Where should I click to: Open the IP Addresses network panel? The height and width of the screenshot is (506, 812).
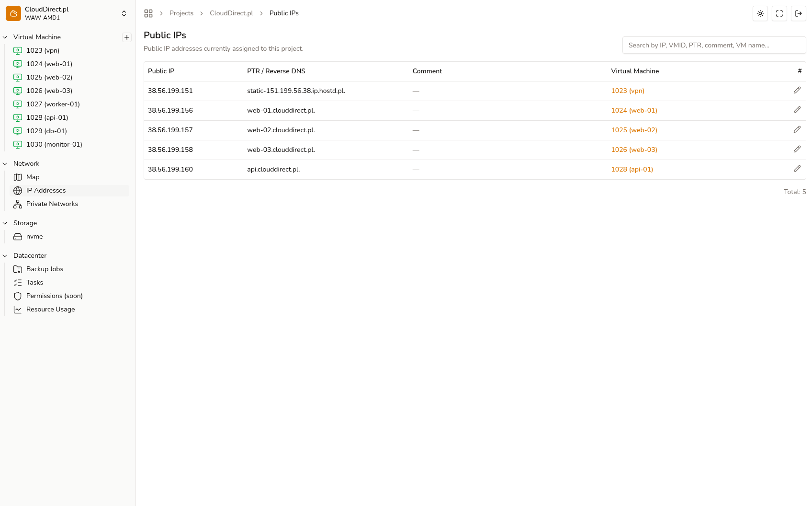click(46, 190)
